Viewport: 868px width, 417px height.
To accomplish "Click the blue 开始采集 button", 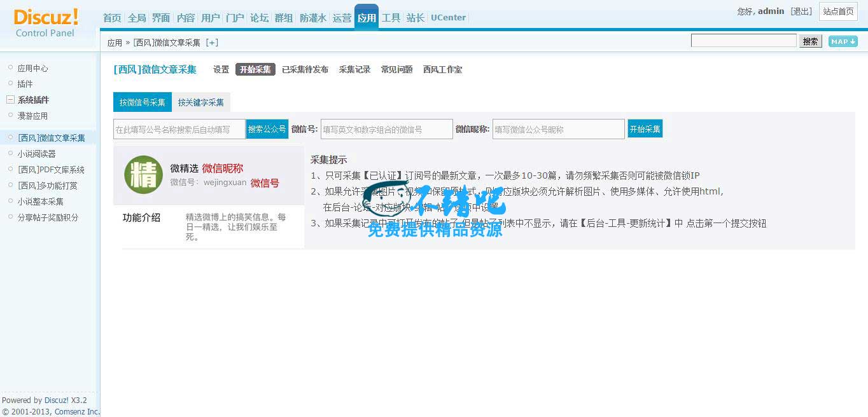I will click(x=645, y=129).
